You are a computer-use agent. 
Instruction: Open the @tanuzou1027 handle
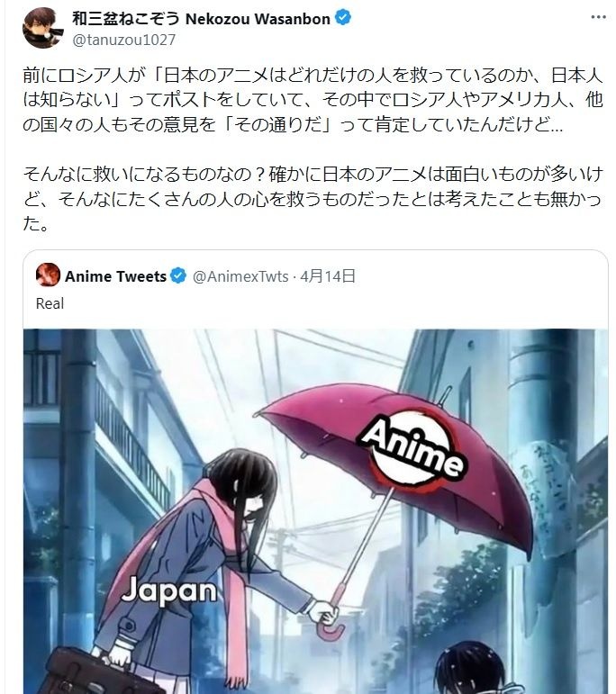[124, 41]
